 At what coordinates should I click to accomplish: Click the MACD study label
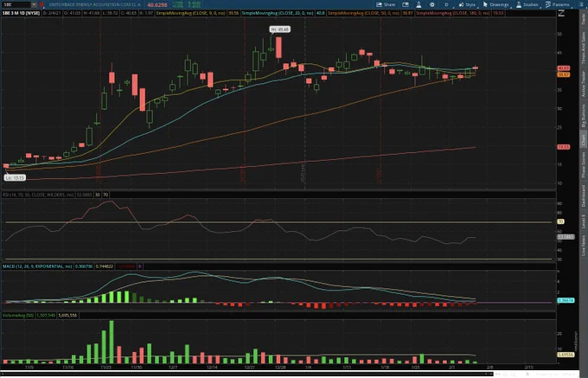coord(37,266)
